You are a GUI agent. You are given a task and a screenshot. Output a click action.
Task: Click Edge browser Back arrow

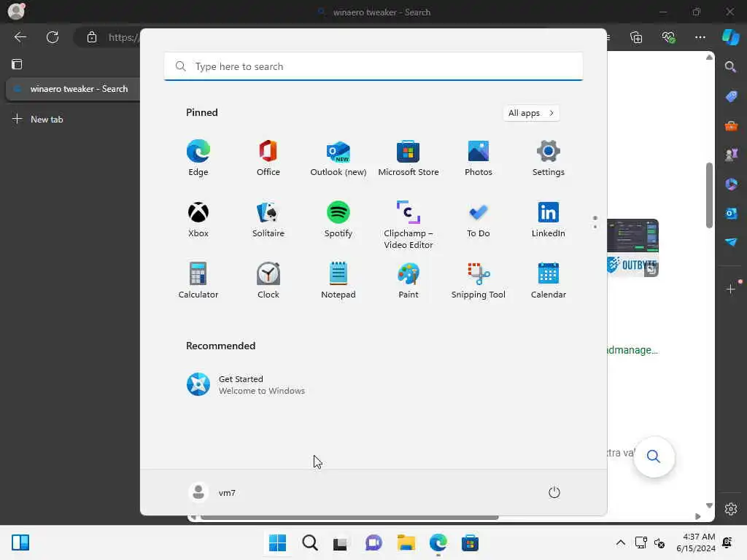[x=20, y=37]
